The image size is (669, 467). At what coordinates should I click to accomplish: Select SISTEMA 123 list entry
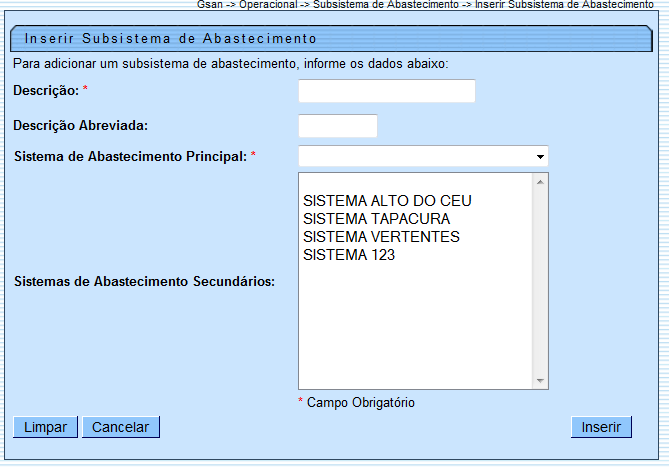click(x=349, y=255)
